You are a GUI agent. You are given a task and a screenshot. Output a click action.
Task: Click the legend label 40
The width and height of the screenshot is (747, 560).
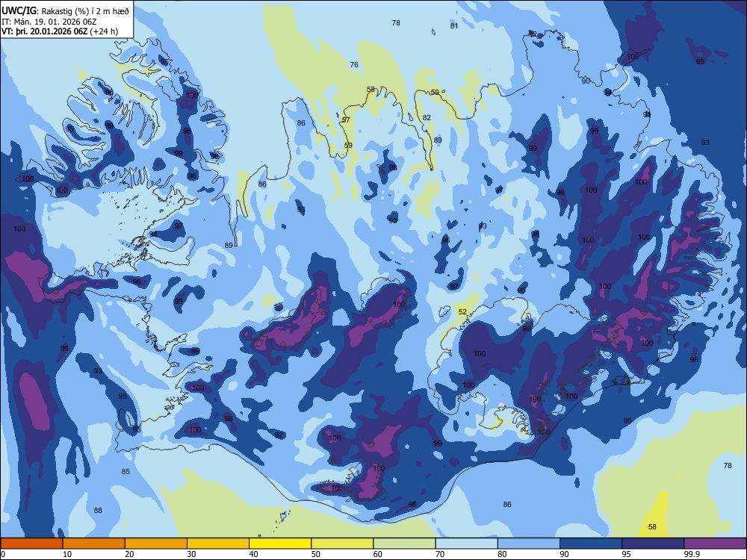pyautogui.click(x=253, y=554)
